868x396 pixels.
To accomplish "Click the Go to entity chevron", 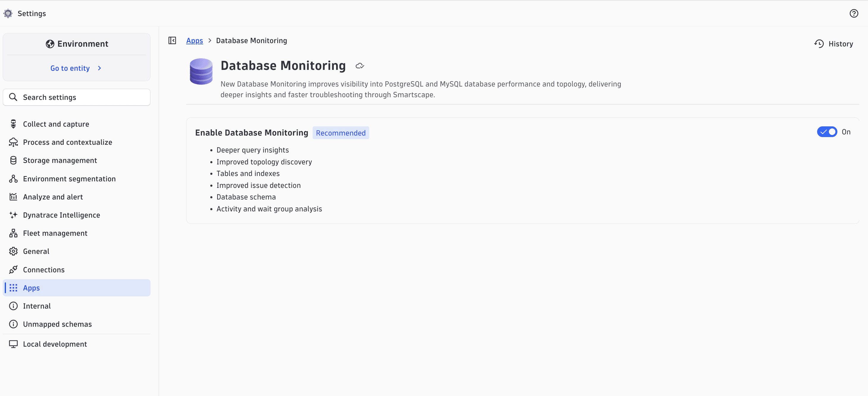I will coord(99,68).
